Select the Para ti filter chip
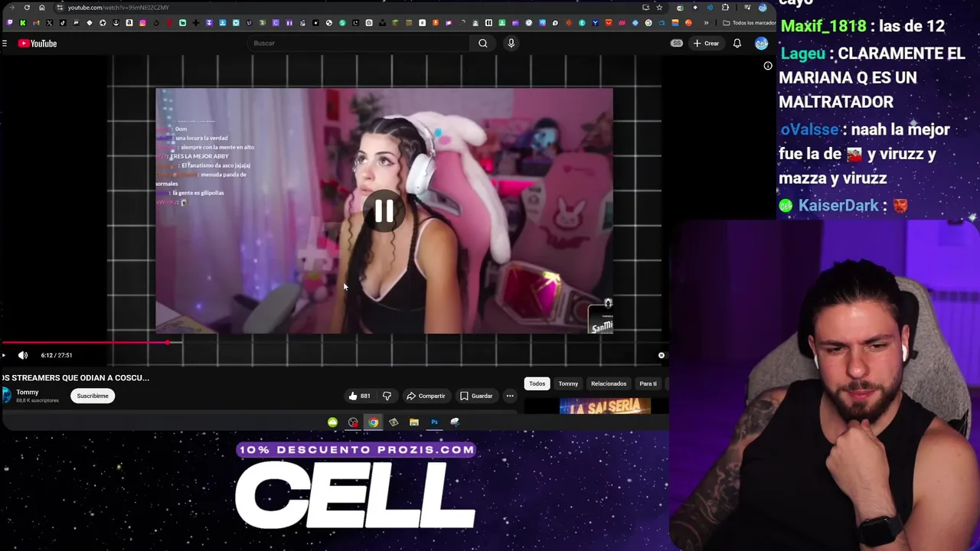 pyautogui.click(x=648, y=383)
